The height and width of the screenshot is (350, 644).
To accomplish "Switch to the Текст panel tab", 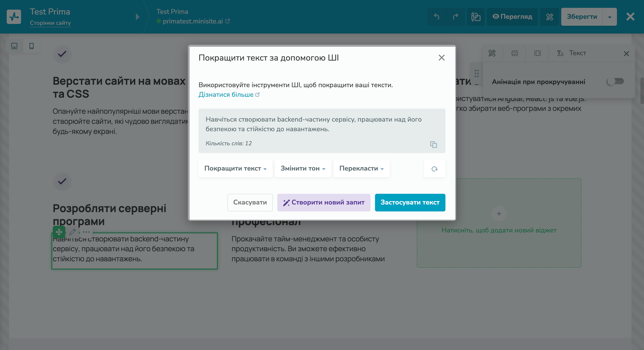I will [x=578, y=53].
